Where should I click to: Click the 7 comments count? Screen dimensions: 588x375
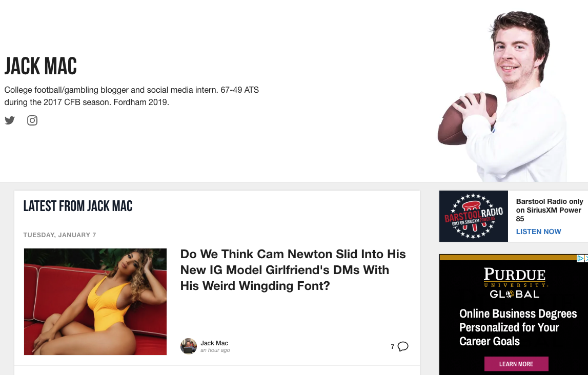pyautogui.click(x=392, y=346)
